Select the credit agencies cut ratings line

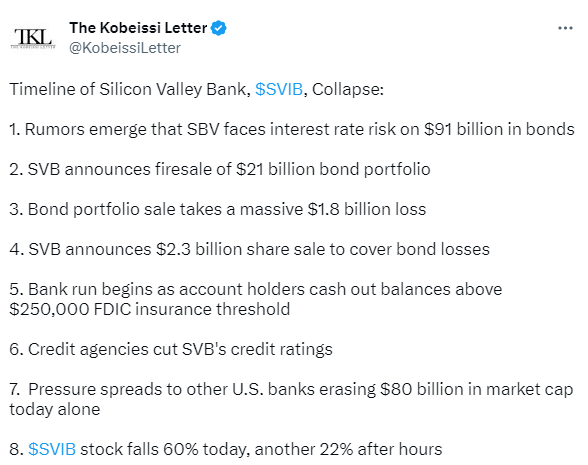point(171,349)
